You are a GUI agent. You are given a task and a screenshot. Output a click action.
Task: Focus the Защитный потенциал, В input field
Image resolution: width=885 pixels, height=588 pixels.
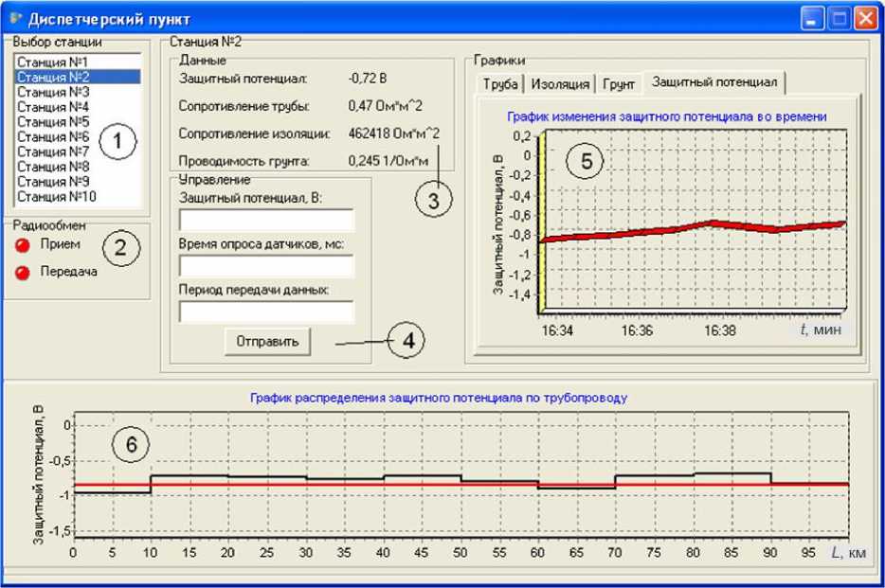(265, 221)
